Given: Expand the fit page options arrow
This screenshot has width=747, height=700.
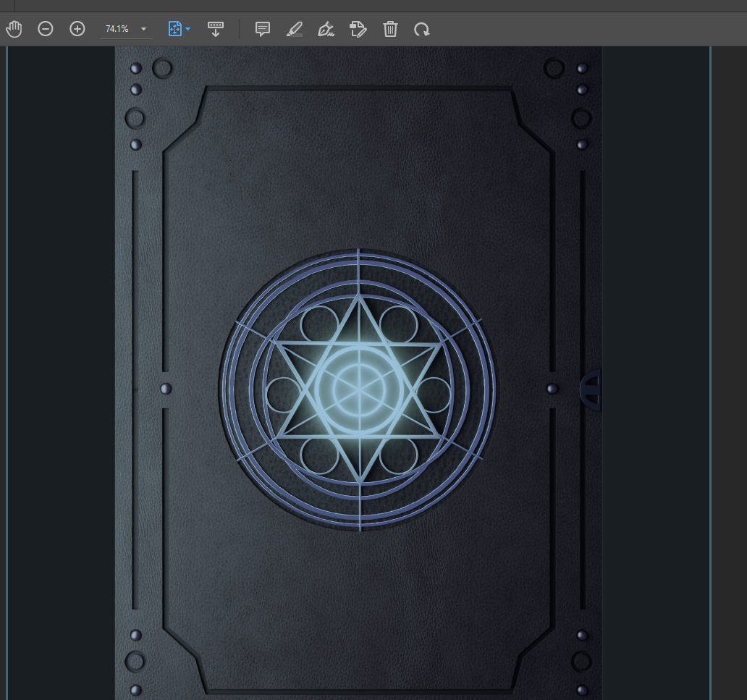Looking at the screenshot, I should [188, 29].
